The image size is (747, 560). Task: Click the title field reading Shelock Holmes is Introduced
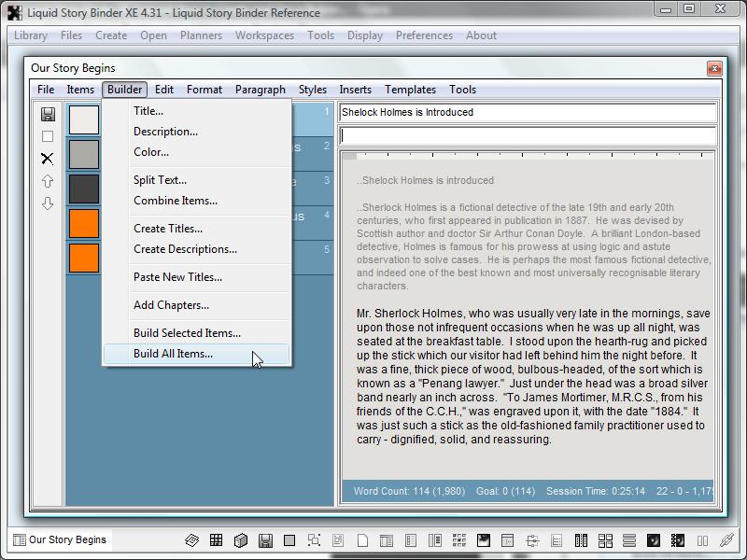click(x=528, y=112)
